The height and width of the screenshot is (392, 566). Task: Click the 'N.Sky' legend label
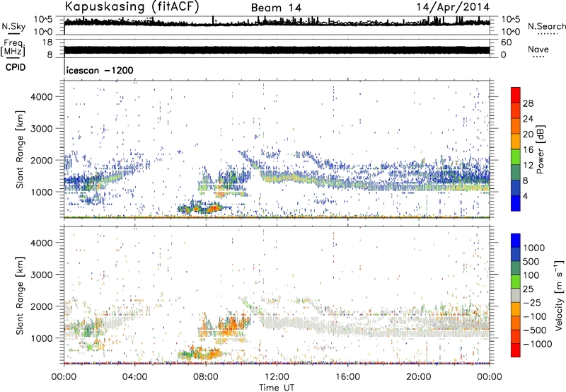[x=13, y=26]
